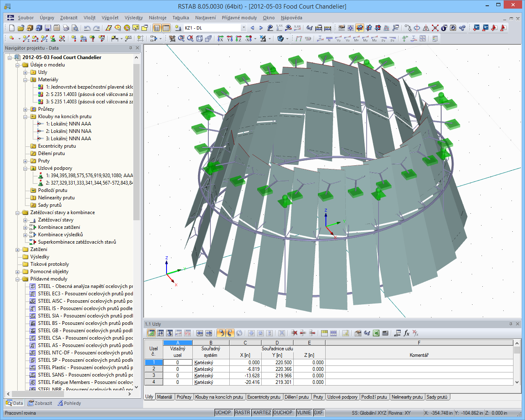Viewport: 525px width, 420px height.
Task: Collapse the Materiály tree node
Action: [25, 80]
